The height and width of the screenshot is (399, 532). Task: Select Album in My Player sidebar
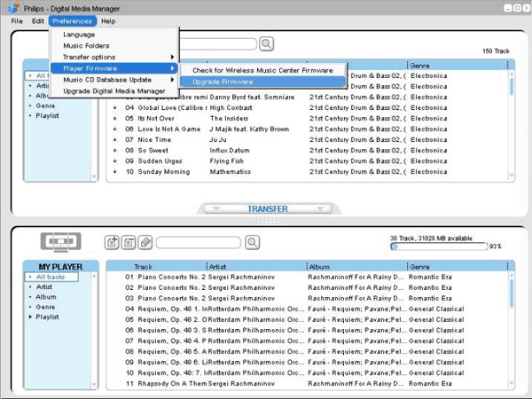tap(46, 297)
